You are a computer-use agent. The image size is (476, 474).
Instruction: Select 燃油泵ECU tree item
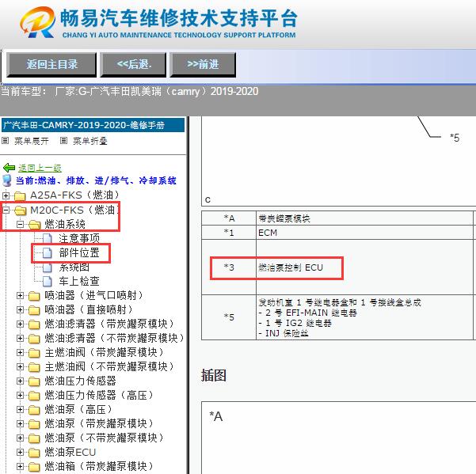point(70,452)
